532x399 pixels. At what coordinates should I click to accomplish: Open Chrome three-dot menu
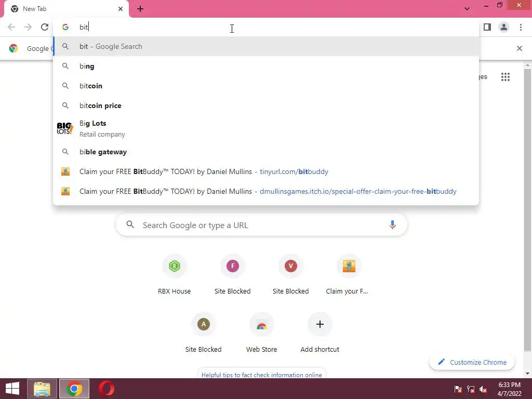[521, 27]
